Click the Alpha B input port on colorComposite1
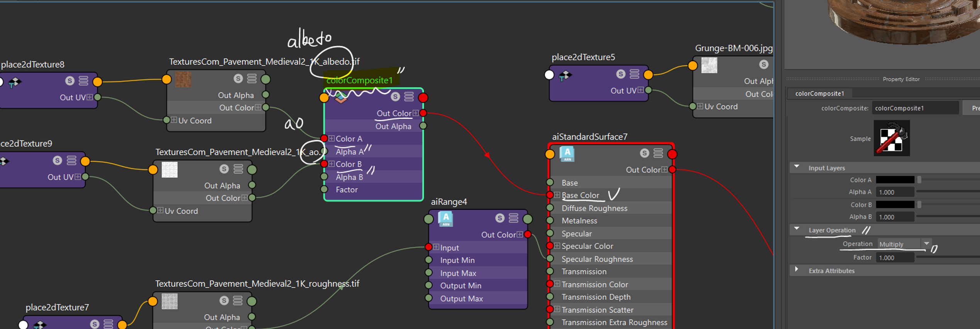 [324, 177]
